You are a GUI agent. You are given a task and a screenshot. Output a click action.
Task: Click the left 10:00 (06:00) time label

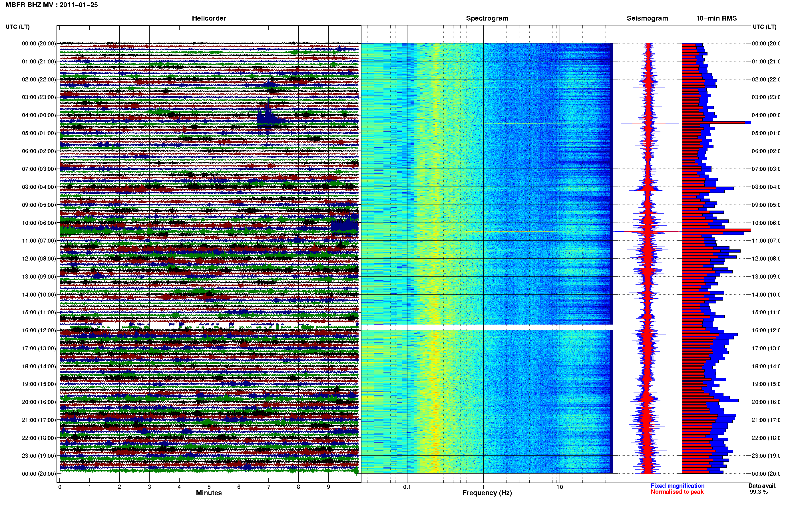pyautogui.click(x=39, y=223)
